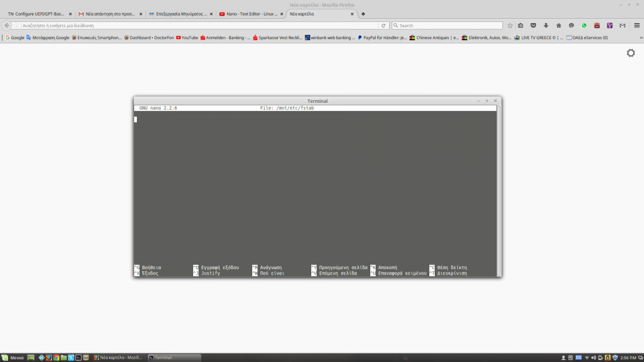Launch Chrome from the panel launcher

(x=56, y=357)
